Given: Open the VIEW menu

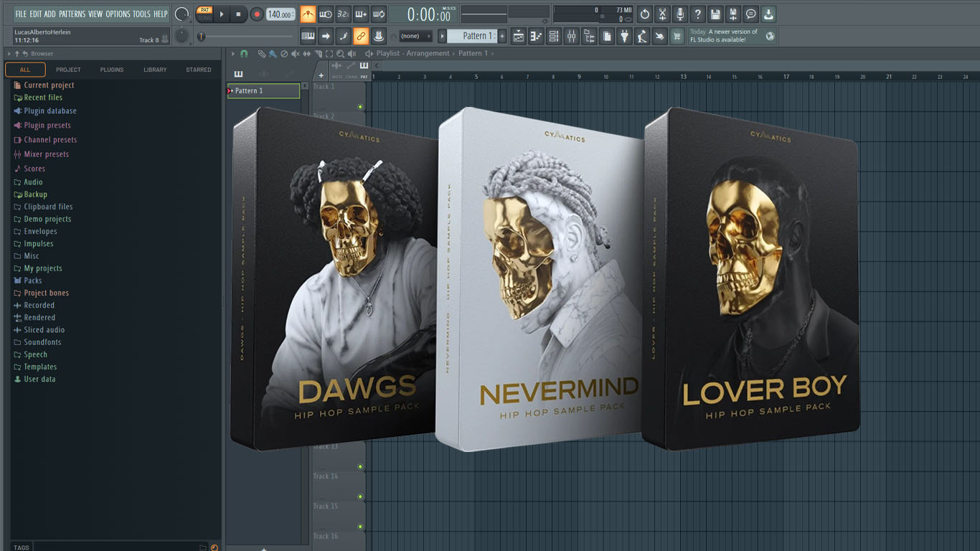Looking at the screenshot, I should click(95, 14).
